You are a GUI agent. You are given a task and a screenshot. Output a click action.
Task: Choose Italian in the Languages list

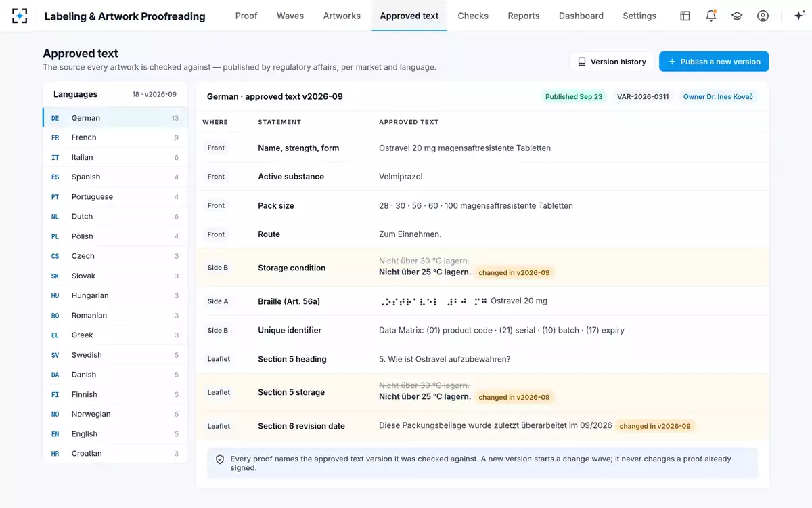(115, 157)
